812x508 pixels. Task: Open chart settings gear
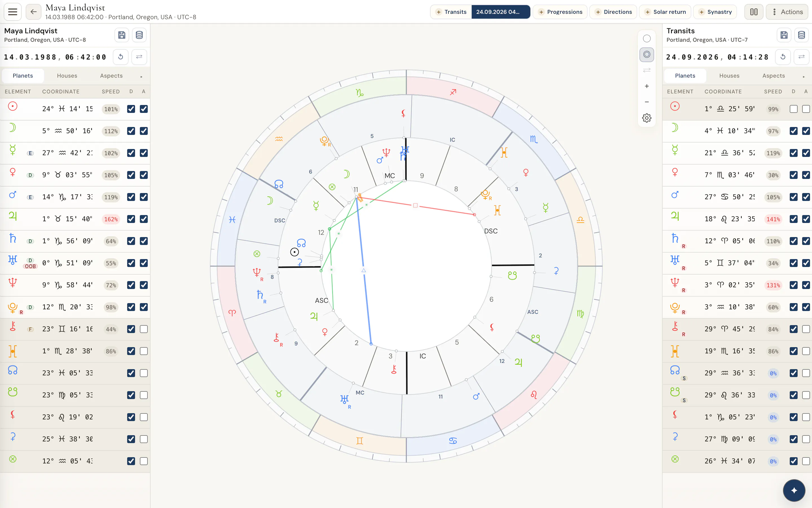646,118
